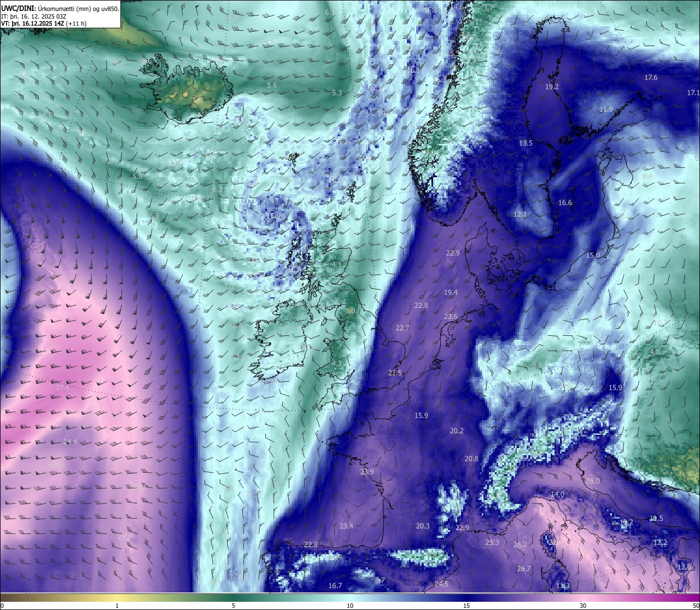Click the map value '23.9'
The width and height of the screenshot is (700, 610).
pos(367,472)
